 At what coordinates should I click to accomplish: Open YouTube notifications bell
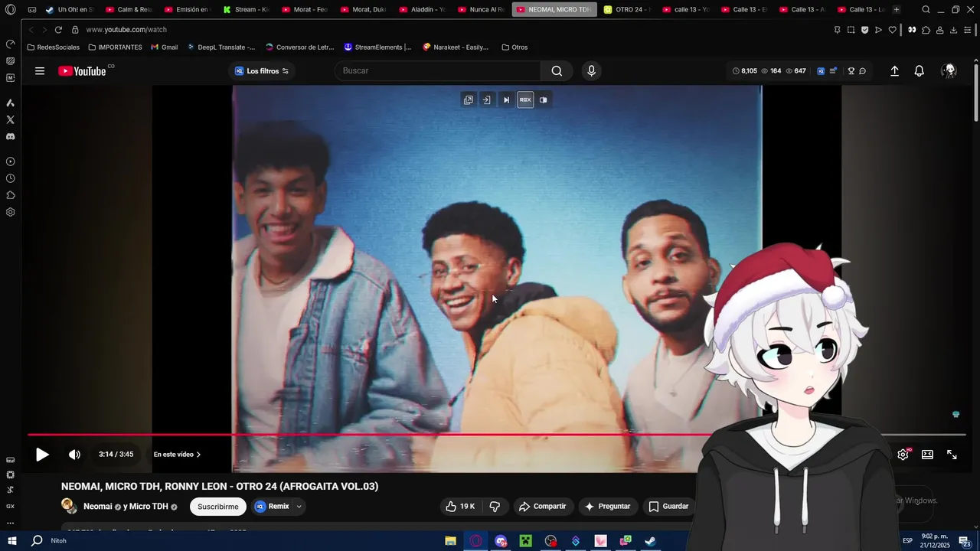[x=920, y=71]
